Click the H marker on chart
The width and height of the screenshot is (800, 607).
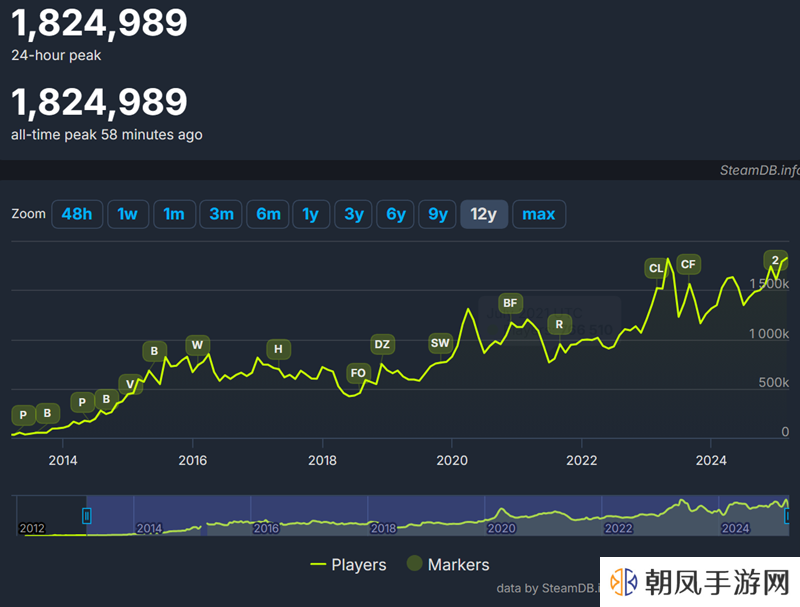point(279,349)
